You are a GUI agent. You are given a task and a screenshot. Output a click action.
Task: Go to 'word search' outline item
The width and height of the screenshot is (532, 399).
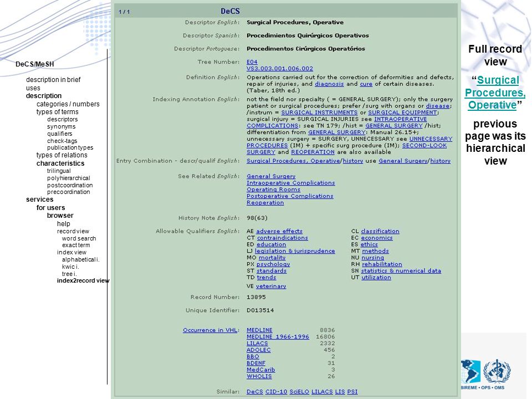(79, 238)
